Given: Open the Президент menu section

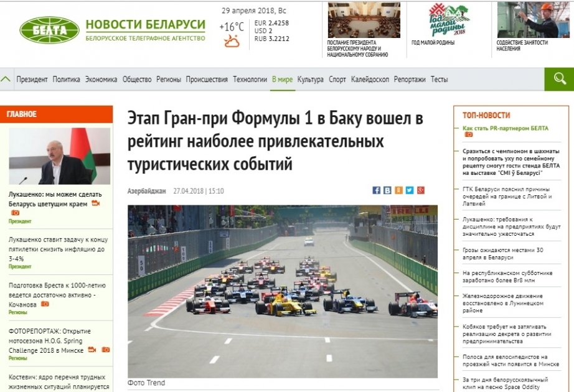Looking at the screenshot, I should [x=32, y=80].
